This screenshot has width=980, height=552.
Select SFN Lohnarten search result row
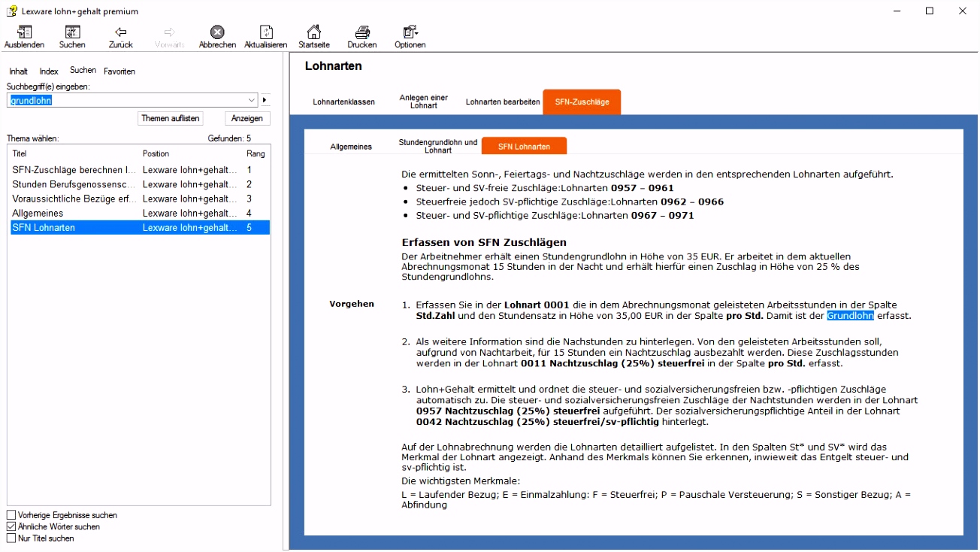click(140, 227)
